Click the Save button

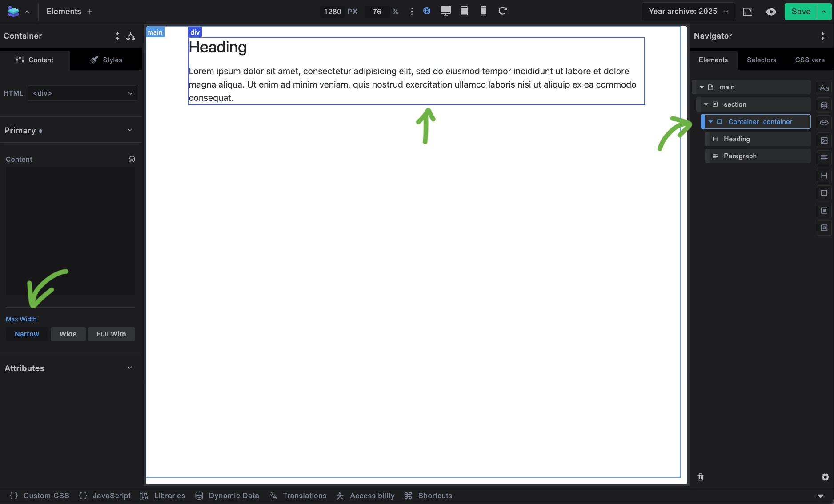pos(800,12)
